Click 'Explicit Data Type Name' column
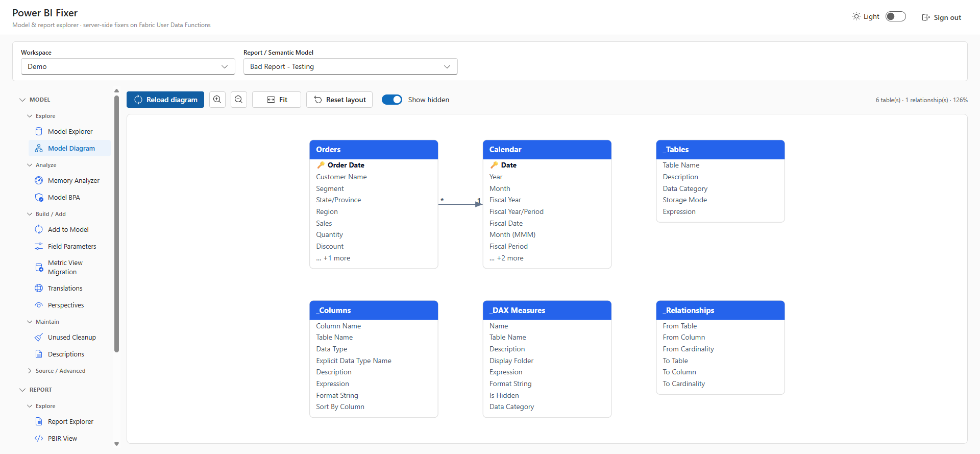The height and width of the screenshot is (454, 980). coord(354,361)
